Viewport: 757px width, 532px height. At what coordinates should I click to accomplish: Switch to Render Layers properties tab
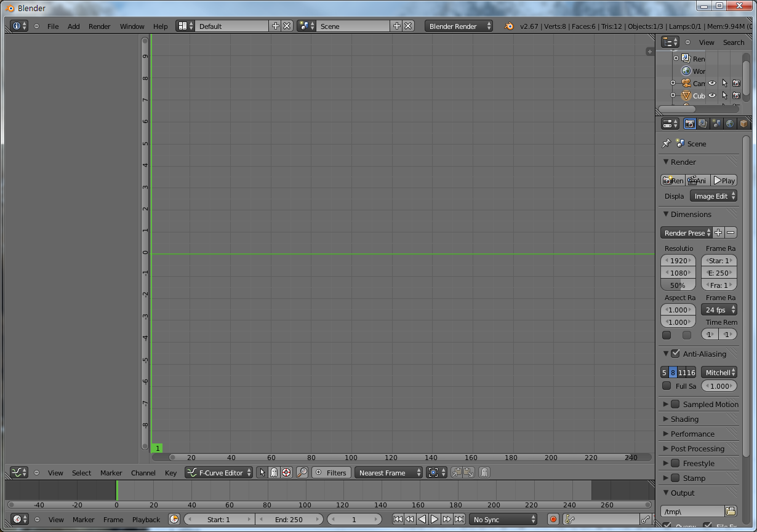(703, 124)
